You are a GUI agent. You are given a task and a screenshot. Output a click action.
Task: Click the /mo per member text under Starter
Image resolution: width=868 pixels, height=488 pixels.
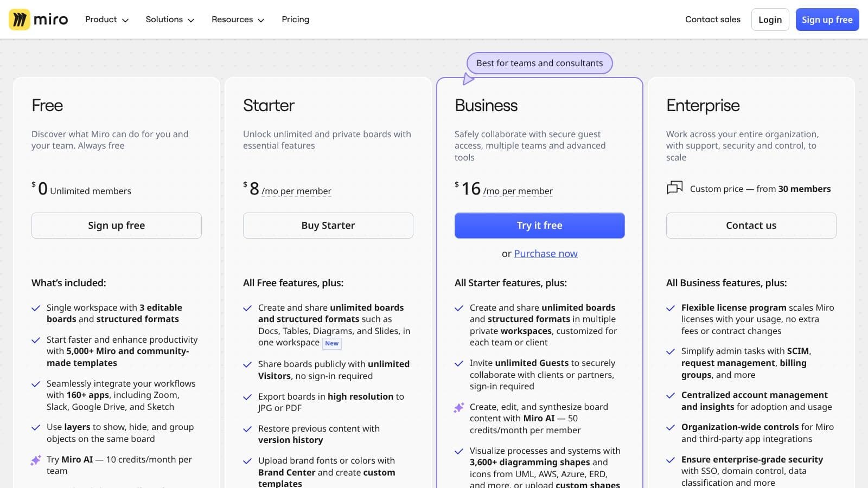pyautogui.click(x=296, y=191)
